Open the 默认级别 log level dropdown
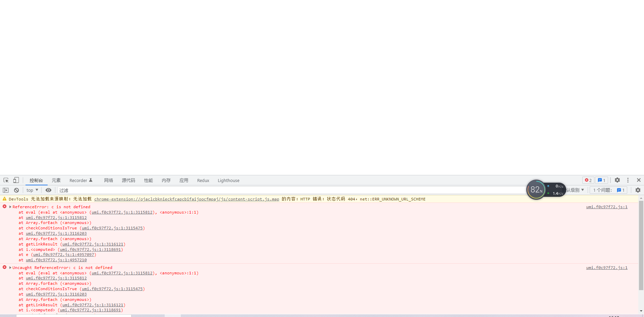 click(x=575, y=190)
